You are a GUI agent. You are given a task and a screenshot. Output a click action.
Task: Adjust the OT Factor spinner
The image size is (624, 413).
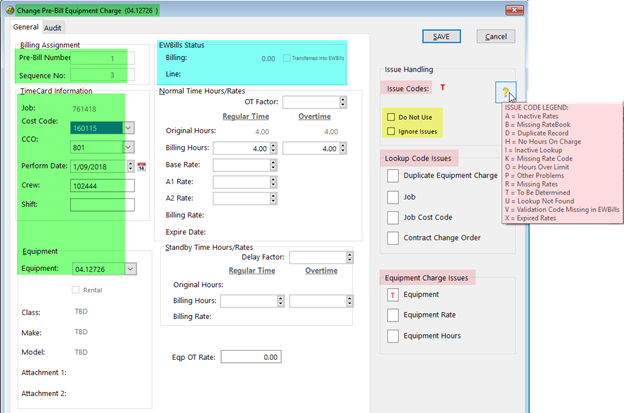(x=343, y=102)
